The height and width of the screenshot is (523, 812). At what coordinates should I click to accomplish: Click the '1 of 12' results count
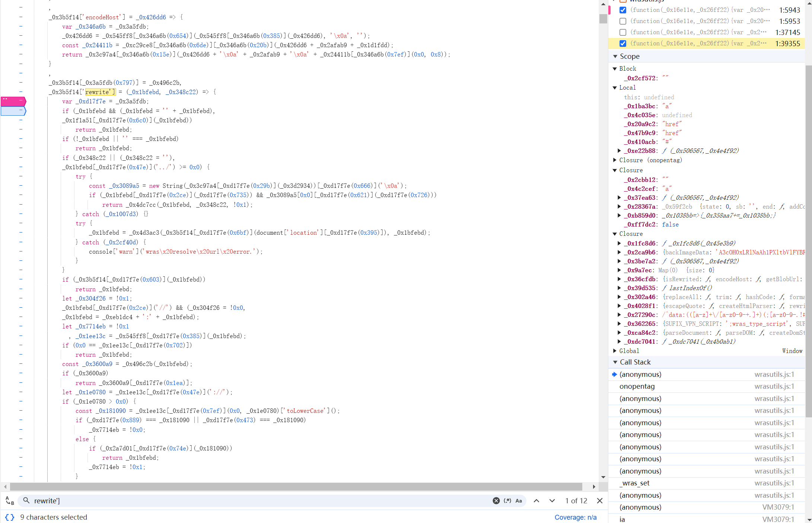[576, 501]
